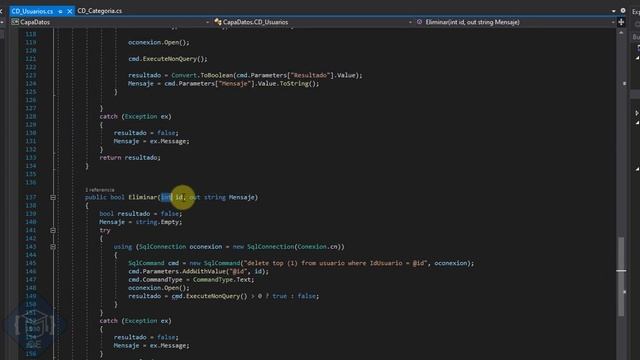Click 'cmd.ExecuteNonQuery();' at line 121
This screenshot has width=640, height=360.
(168, 59)
